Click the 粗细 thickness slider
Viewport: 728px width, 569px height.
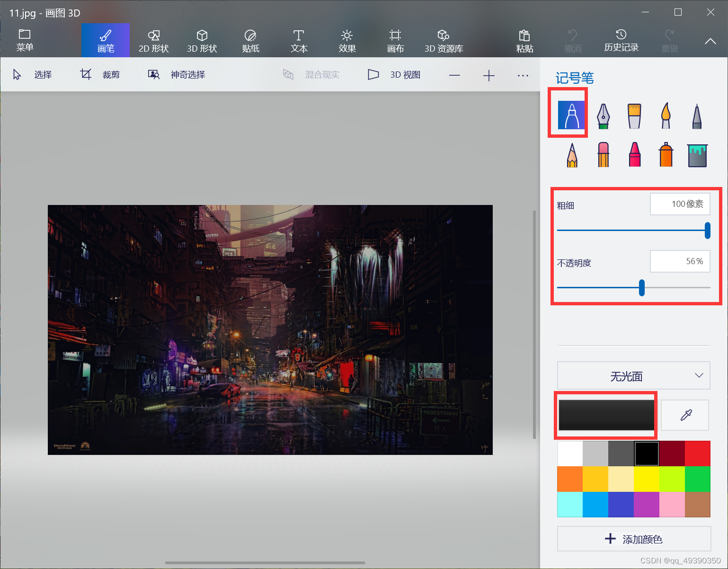coord(633,231)
